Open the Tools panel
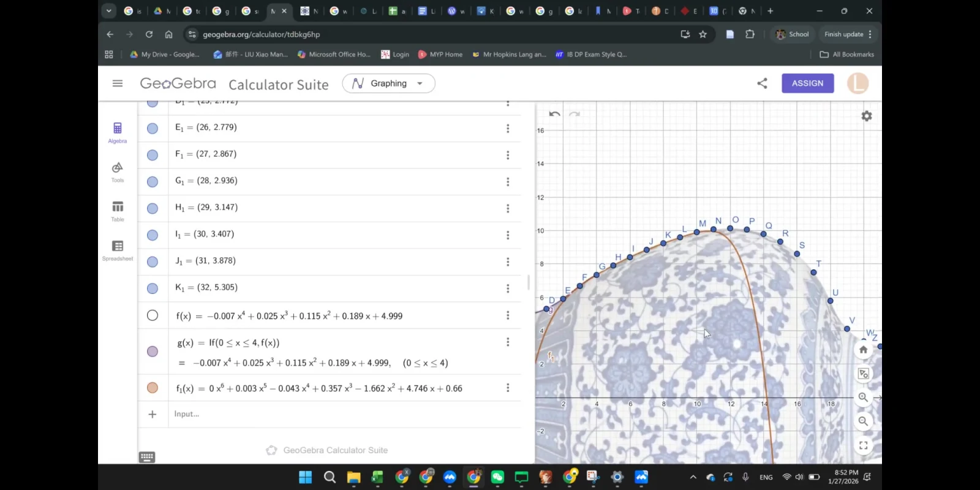The width and height of the screenshot is (980, 490). pos(118,172)
